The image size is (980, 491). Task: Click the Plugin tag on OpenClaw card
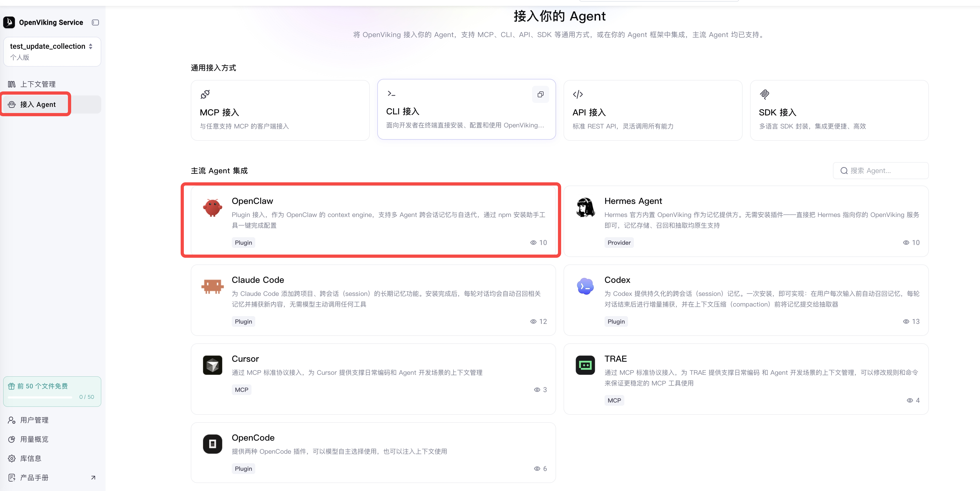pyautogui.click(x=244, y=243)
